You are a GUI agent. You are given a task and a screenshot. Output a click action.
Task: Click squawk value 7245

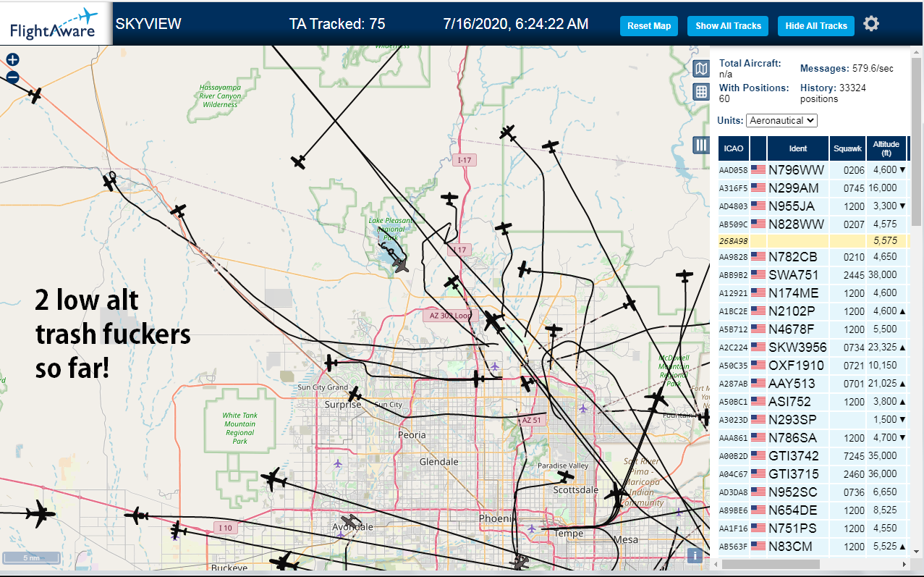tap(854, 456)
